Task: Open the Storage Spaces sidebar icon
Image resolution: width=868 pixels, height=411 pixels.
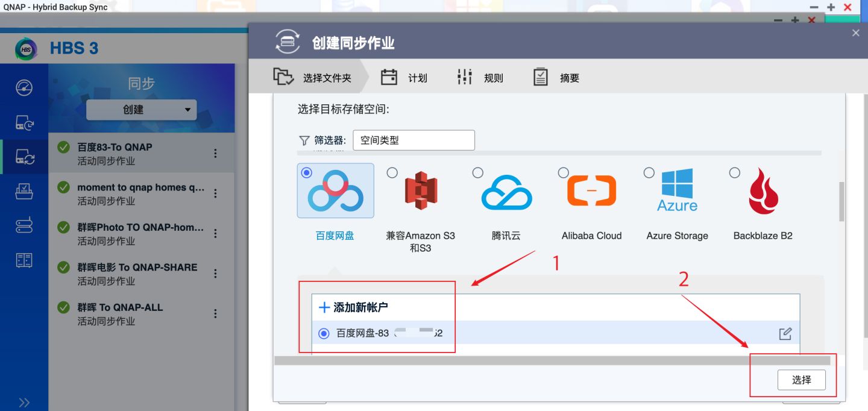Action: pos(24,224)
